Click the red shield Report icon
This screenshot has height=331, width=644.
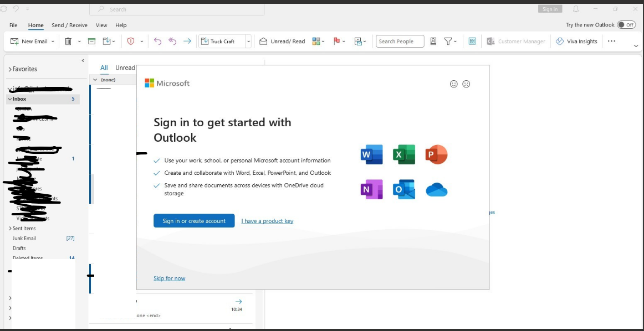pos(131,42)
